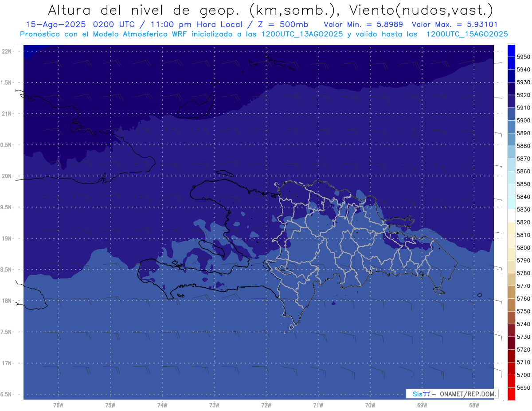Viewport: 532px width, 411px height.
Task: Click the legend swatch between 5720 and 5730
Action: tap(511, 343)
